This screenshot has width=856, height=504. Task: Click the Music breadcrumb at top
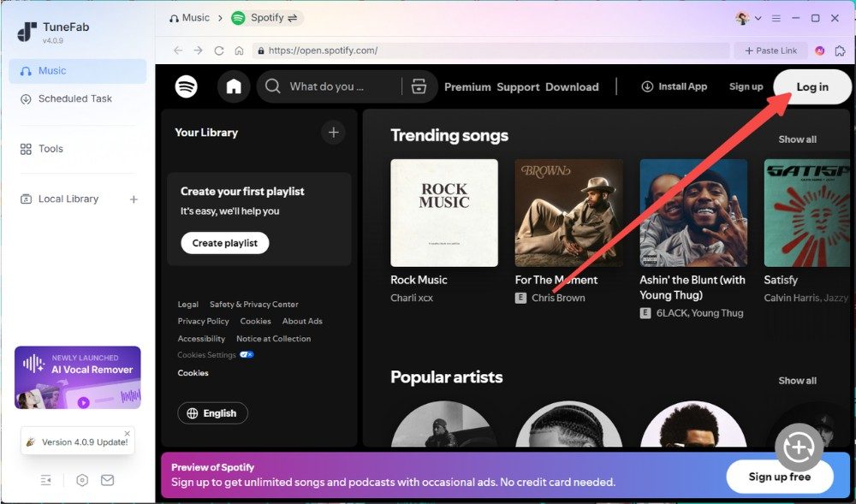click(189, 18)
